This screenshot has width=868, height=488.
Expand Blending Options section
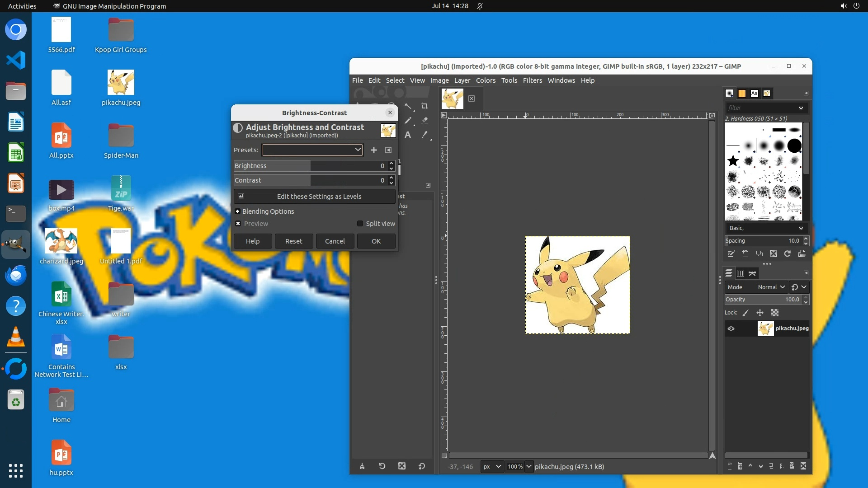(238, 211)
